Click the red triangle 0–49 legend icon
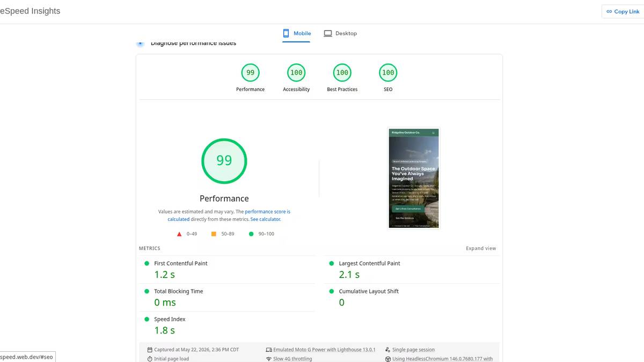Image resolution: width=644 pixels, height=362 pixels. 179,234
